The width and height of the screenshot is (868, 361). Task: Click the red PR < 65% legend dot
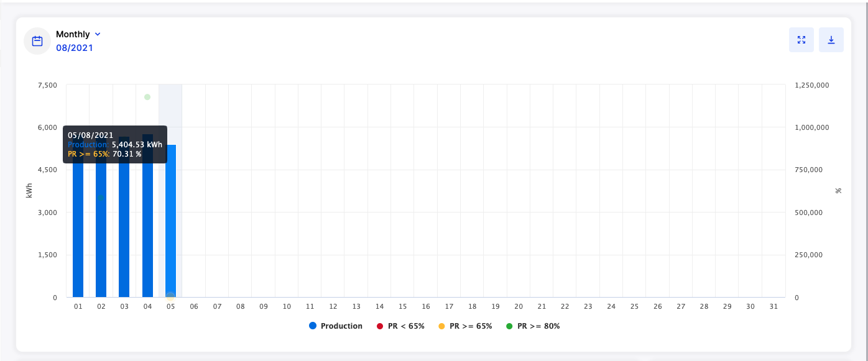[380, 326]
